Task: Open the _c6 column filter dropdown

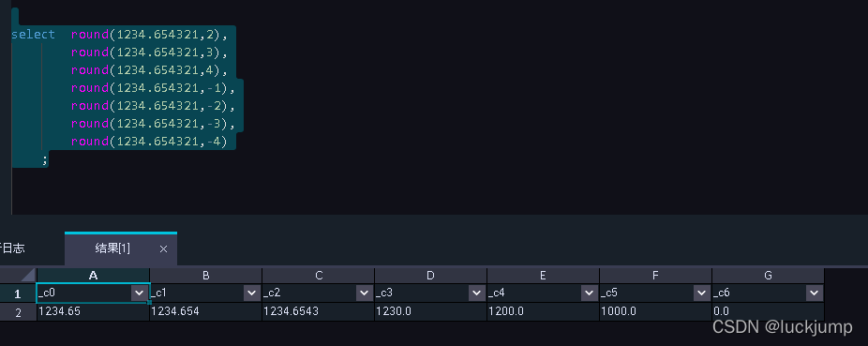Action: [814, 293]
